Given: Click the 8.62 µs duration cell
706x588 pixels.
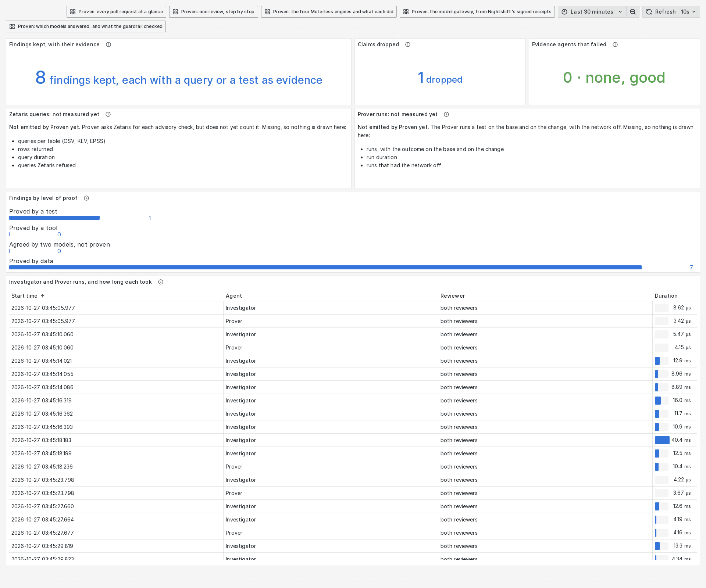Looking at the screenshot, I should point(674,308).
